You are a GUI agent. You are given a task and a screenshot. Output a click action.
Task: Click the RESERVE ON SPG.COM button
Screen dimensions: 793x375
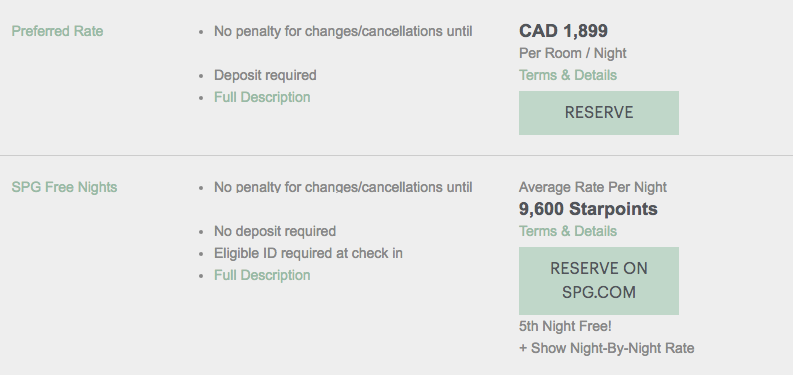[599, 281]
